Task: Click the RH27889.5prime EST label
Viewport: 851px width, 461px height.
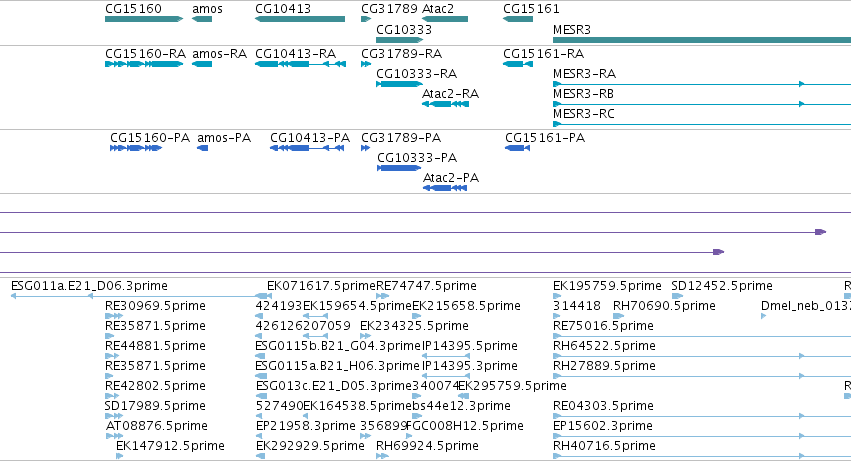Action: point(604,366)
